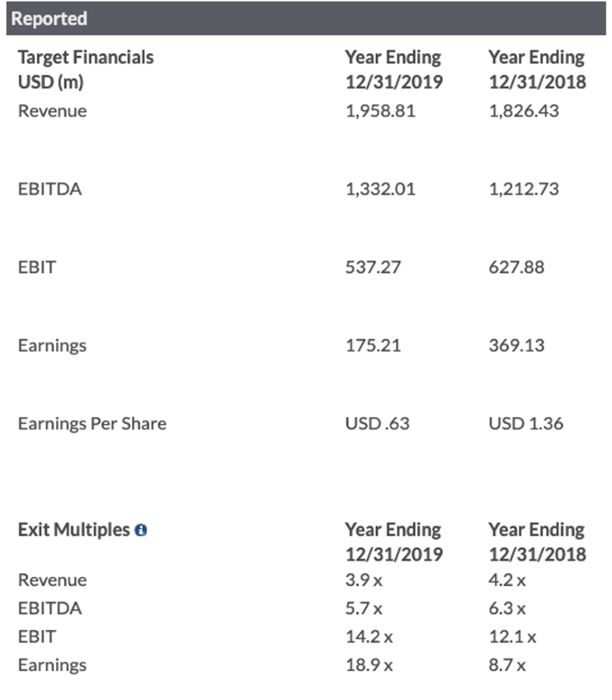
Task: Click the Exit Multiples heading text
Action: [73, 530]
